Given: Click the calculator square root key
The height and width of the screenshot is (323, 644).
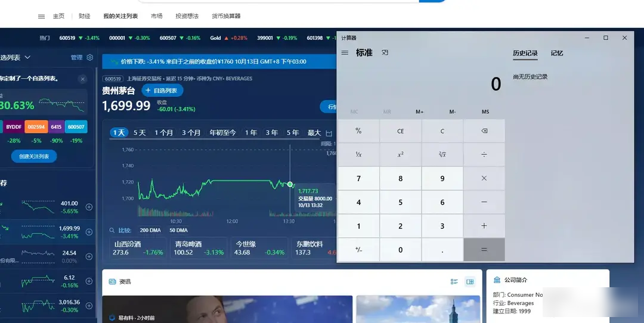Looking at the screenshot, I should pos(442,155).
